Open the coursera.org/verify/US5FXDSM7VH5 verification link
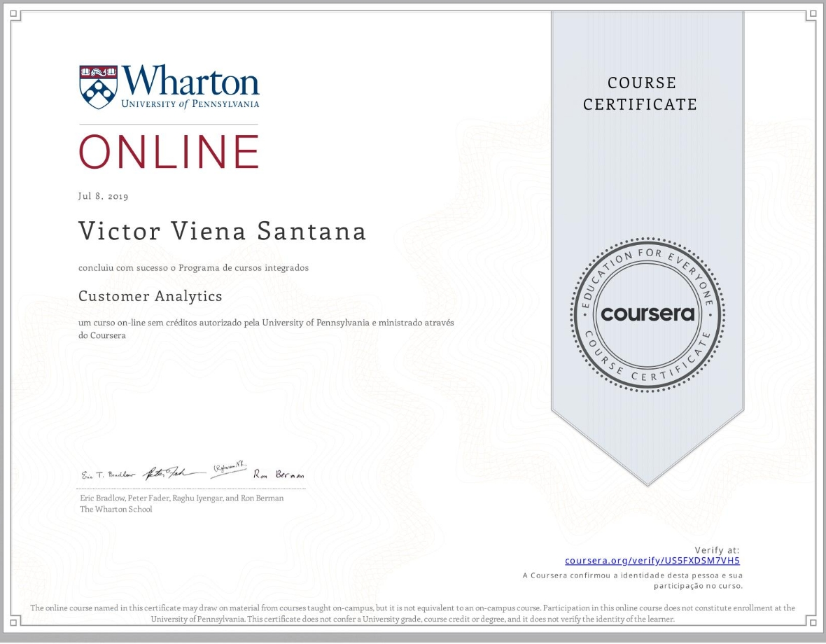The height and width of the screenshot is (644, 826). pos(652,560)
